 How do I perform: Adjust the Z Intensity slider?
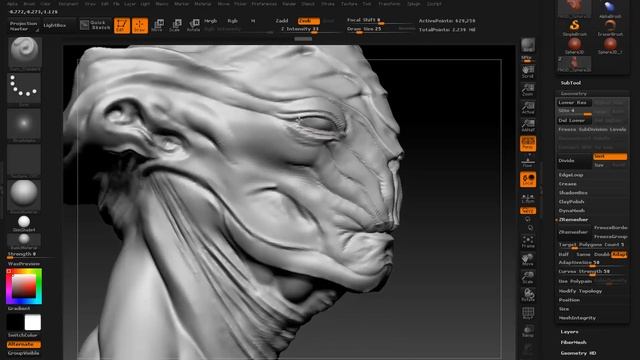tap(310, 29)
